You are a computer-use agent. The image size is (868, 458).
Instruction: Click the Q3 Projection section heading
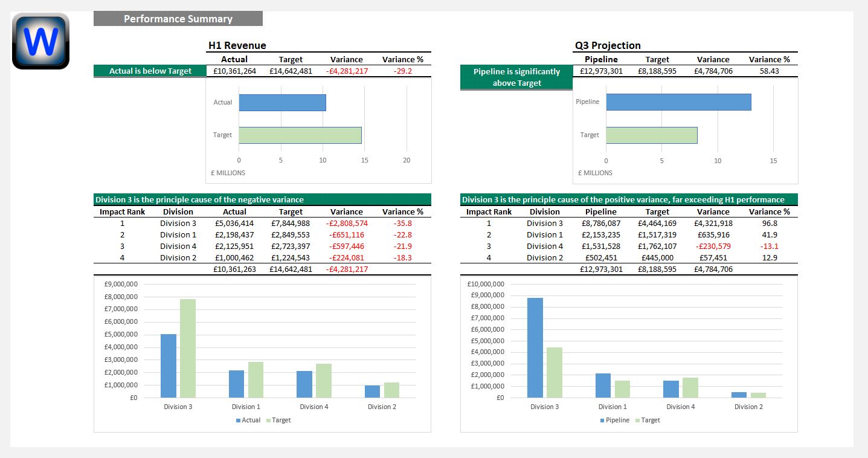click(x=608, y=45)
